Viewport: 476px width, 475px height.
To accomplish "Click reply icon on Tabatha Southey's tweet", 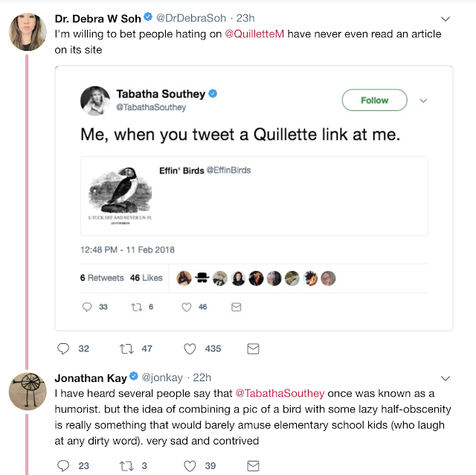I will click(x=87, y=307).
